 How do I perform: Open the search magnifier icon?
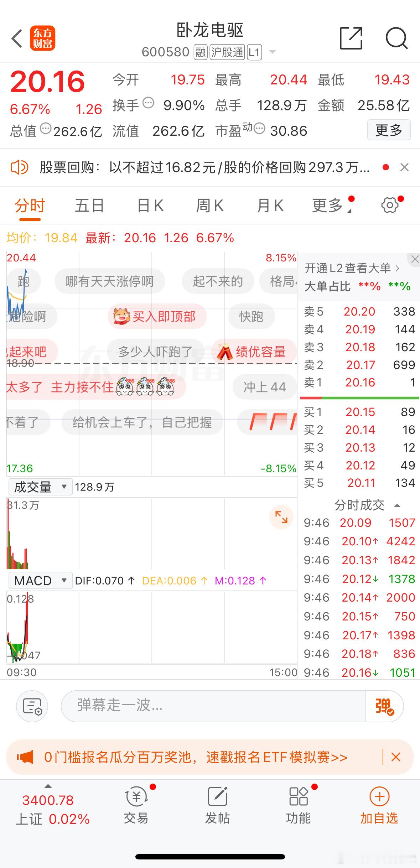[396, 38]
